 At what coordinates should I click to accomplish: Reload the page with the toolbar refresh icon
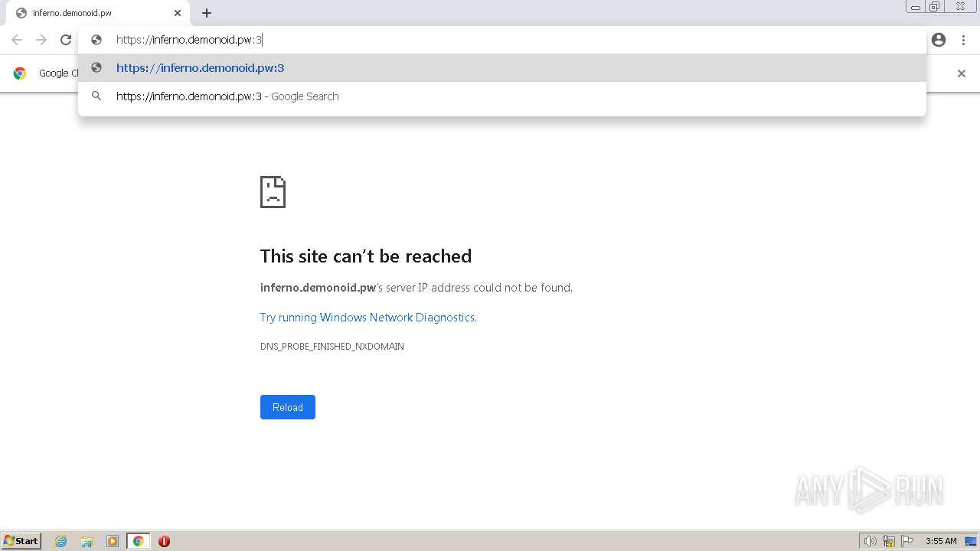coord(66,40)
